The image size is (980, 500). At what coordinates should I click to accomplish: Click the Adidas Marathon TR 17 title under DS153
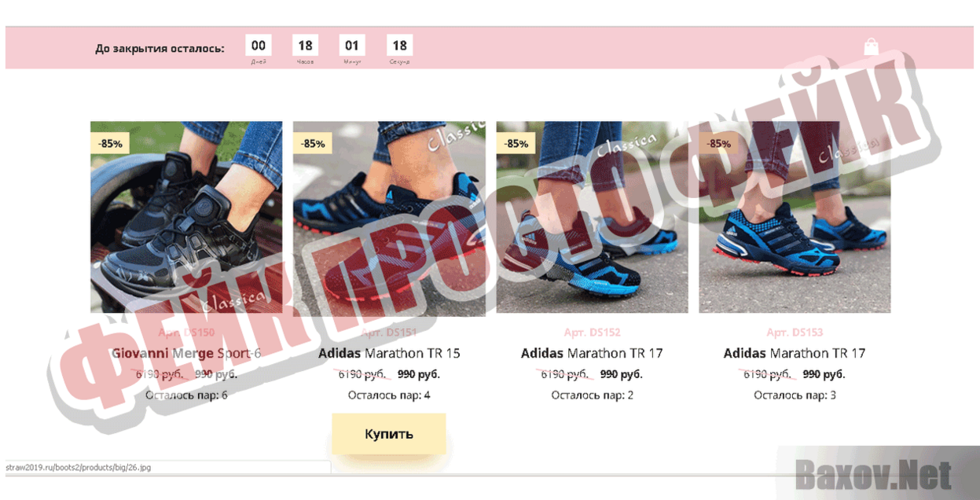(795, 353)
